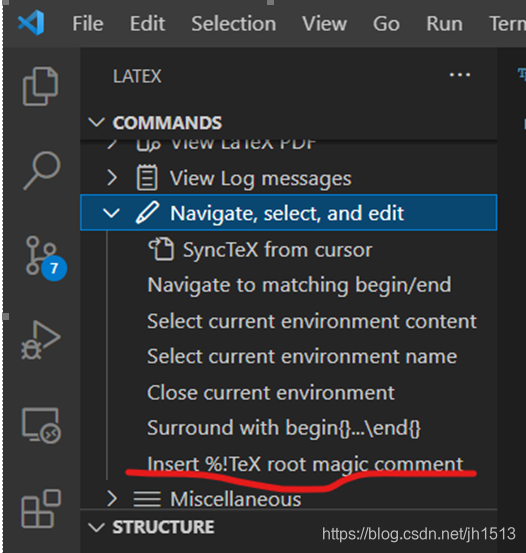Click the VS Code logo icon
Viewport: 526px width, 553px height.
31,23
